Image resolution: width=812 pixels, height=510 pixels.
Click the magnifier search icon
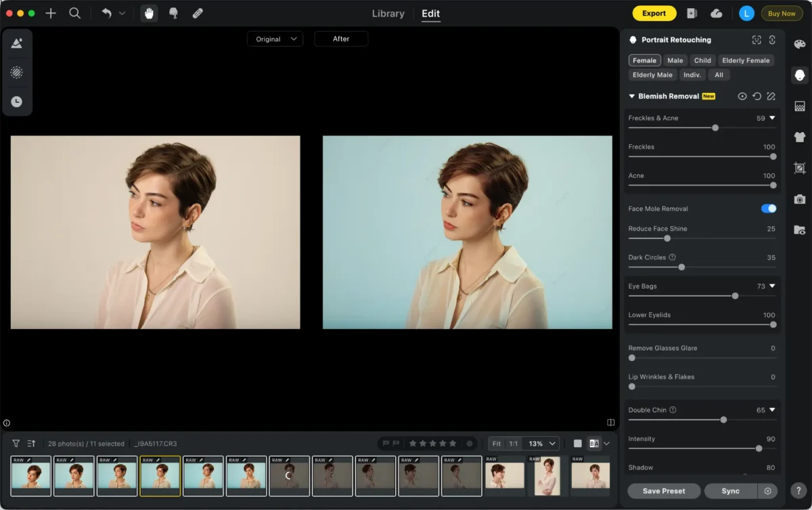click(75, 14)
